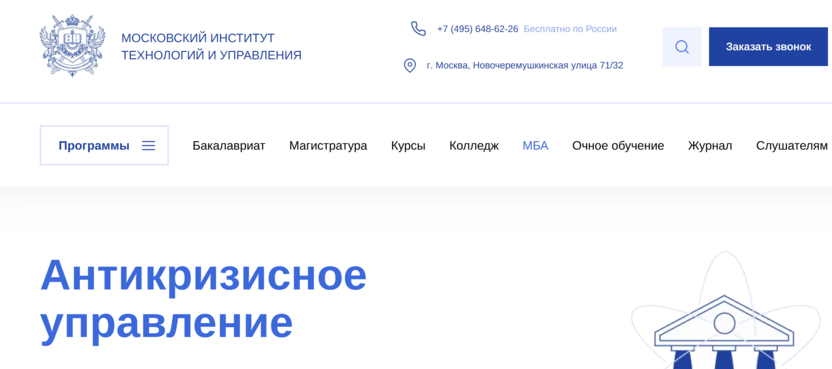The image size is (832, 369).
Task: Open the Колледж page
Action: point(474,145)
